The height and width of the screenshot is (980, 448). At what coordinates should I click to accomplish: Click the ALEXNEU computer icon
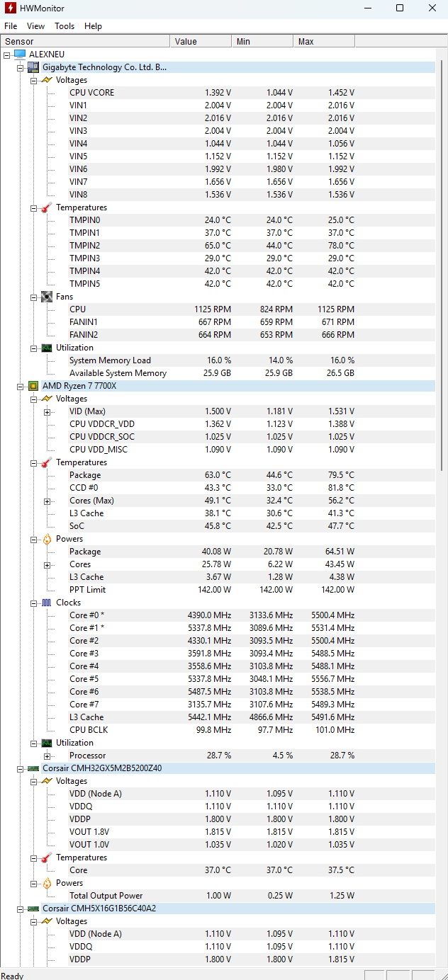pyautogui.click(x=20, y=55)
